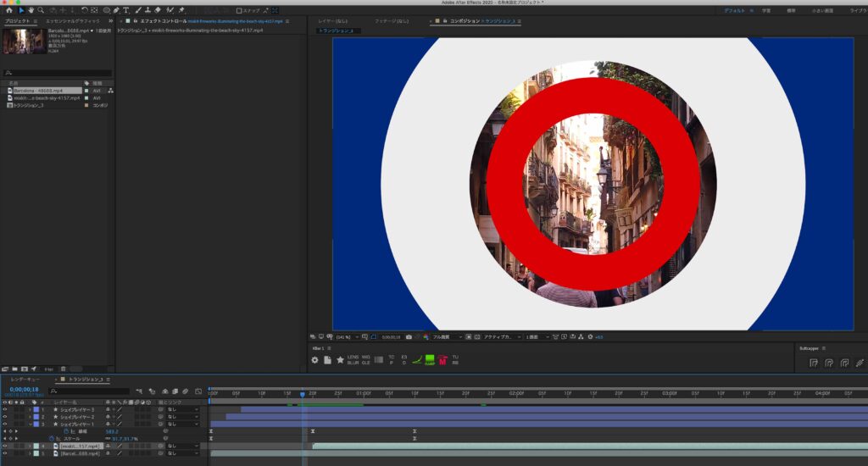The image size is (868, 466).
Task: Select the Zoom magnifier tool
Action: [x=41, y=10]
